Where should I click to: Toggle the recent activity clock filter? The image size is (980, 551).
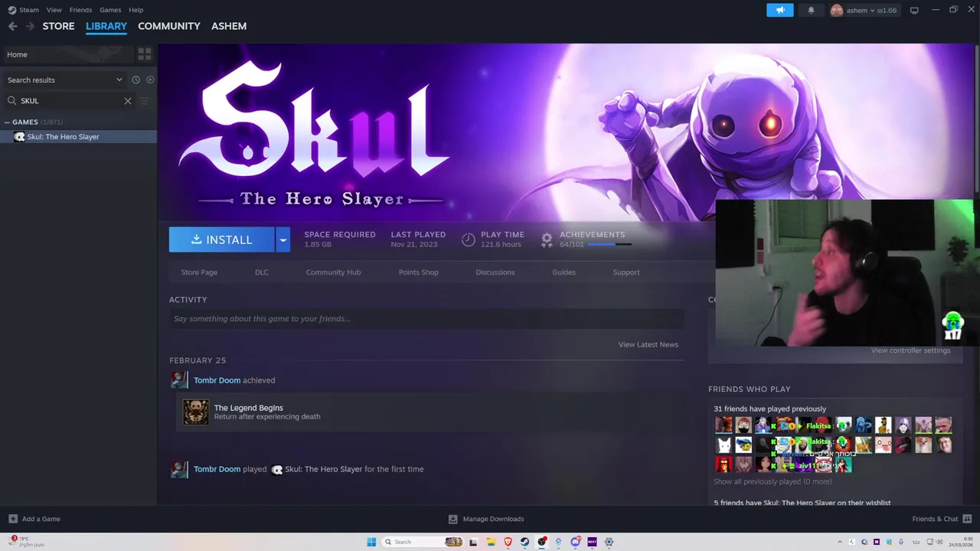tap(136, 80)
